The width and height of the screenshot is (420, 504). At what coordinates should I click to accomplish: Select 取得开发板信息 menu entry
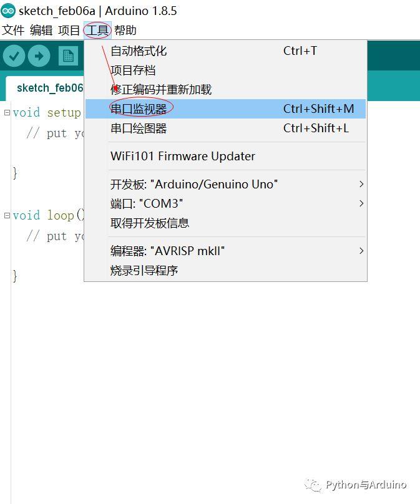click(225, 223)
